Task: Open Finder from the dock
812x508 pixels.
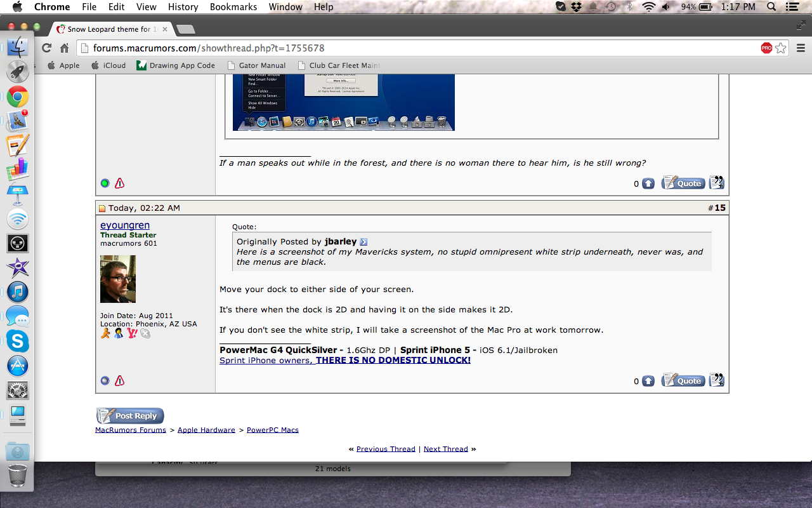Action: [18, 46]
